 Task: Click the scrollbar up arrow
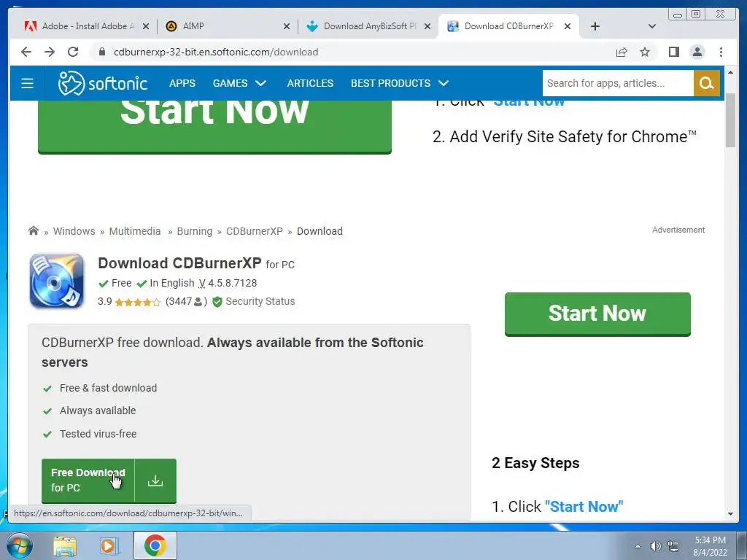pos(730,72)
